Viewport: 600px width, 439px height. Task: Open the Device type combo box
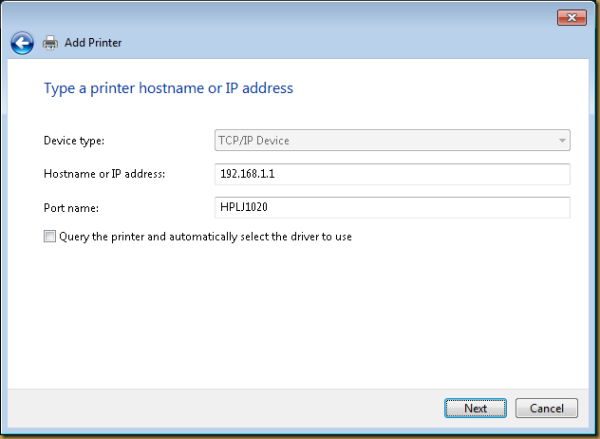(x=392, y=141)
